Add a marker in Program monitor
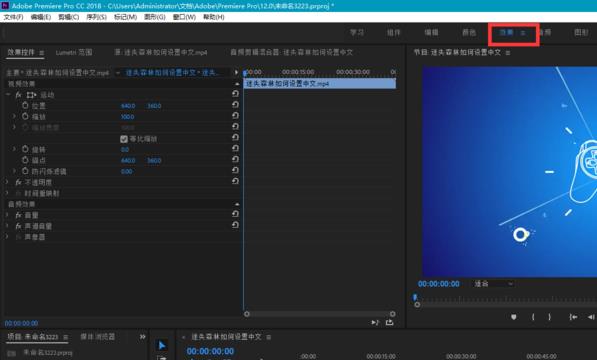The image size is (597, 360). (x=514, y=317)
